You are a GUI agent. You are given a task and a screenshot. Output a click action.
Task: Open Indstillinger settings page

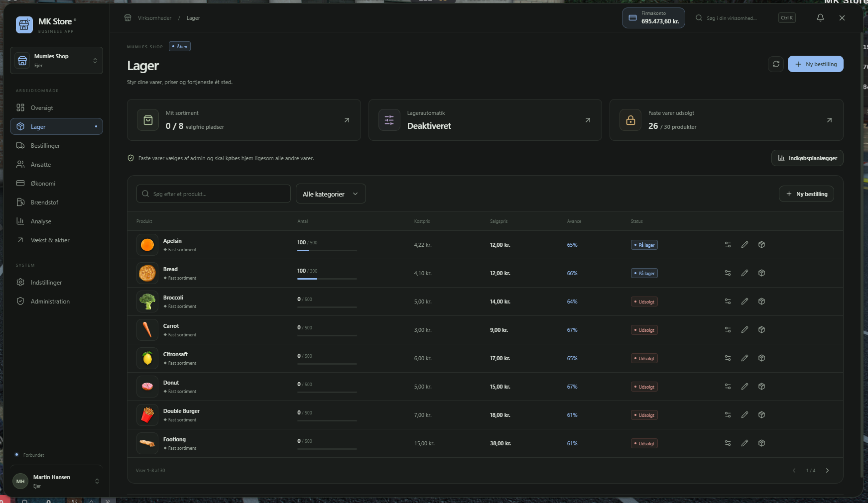click(56, 283)
